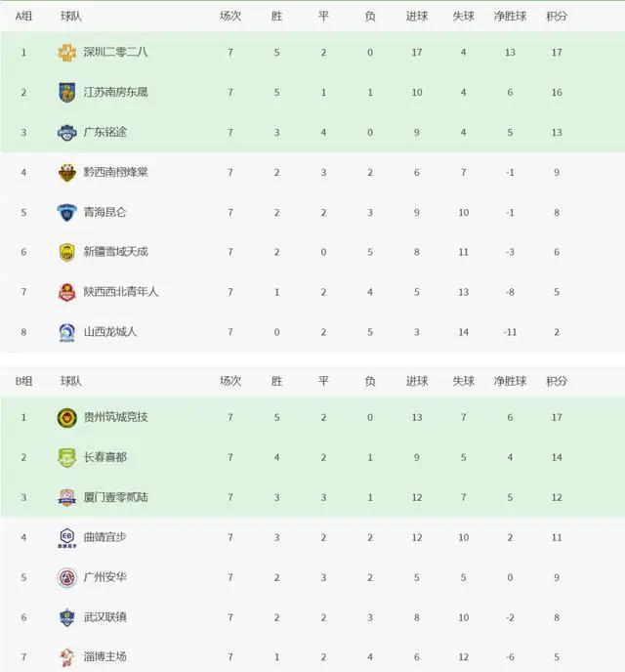Click the 厦门壹零贰陆 team name
Screen dimensions: 625x672
115,497
